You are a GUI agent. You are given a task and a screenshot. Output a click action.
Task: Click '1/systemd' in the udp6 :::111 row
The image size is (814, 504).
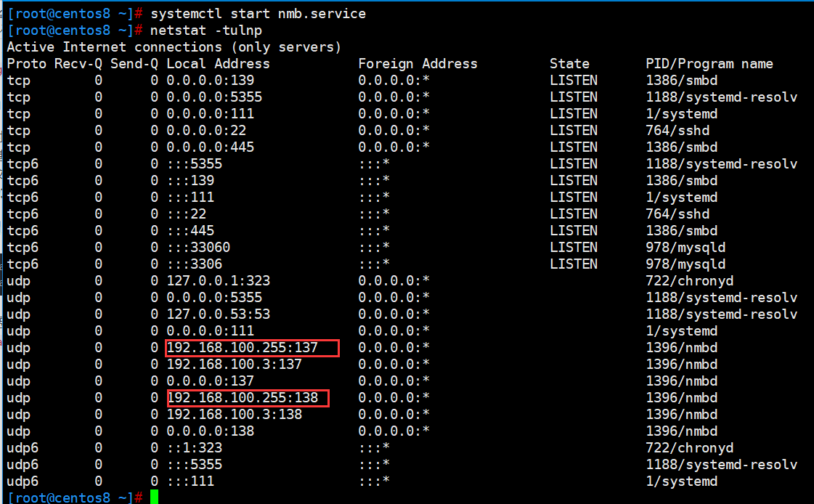(x=682, y=481)
